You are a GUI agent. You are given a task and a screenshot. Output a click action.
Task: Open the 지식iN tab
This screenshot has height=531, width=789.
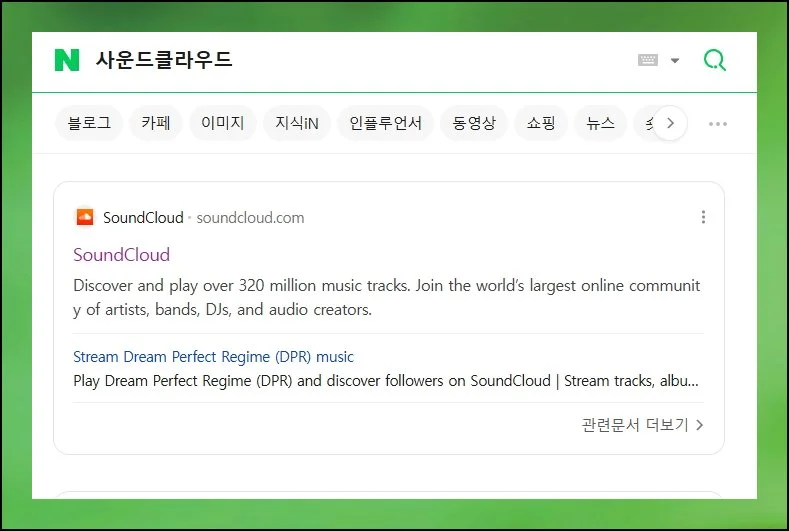click(297, 124)
